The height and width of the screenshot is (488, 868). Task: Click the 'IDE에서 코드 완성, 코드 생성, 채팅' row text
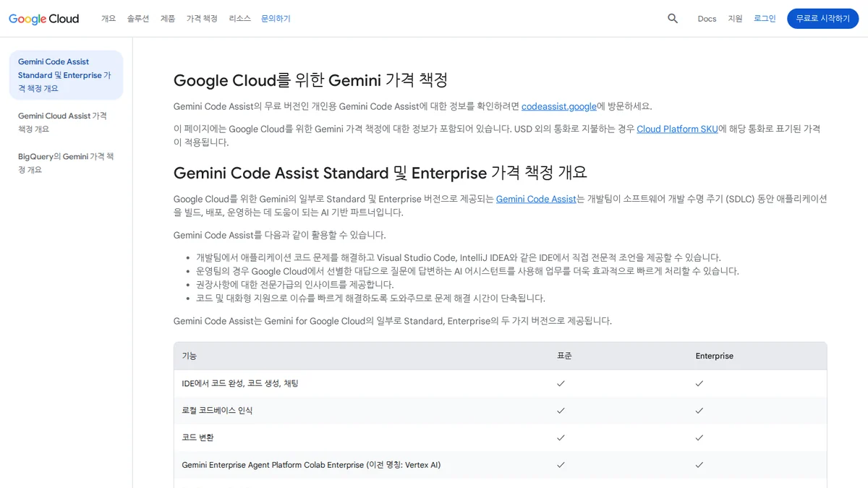click(x=240, y=383)
